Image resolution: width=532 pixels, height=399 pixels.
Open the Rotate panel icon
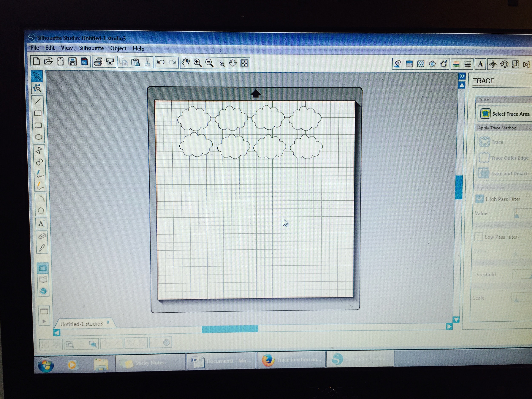(x=504, y=64)
